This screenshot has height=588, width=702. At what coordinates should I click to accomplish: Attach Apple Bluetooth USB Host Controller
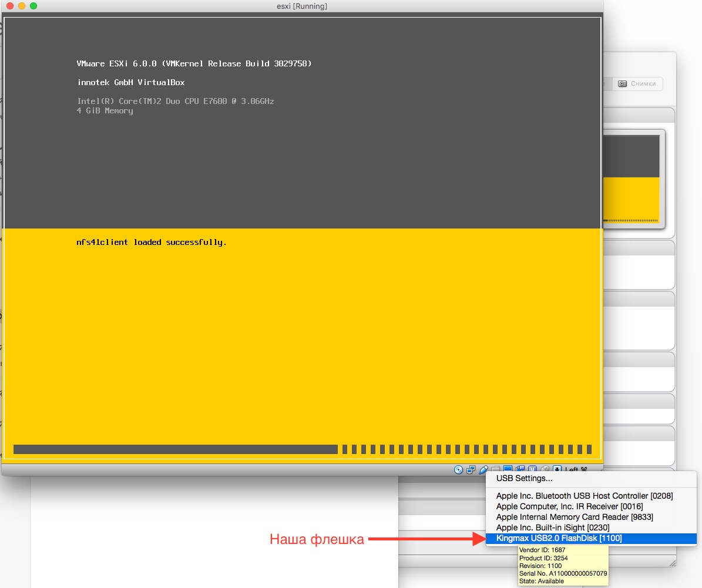[584, 496]
